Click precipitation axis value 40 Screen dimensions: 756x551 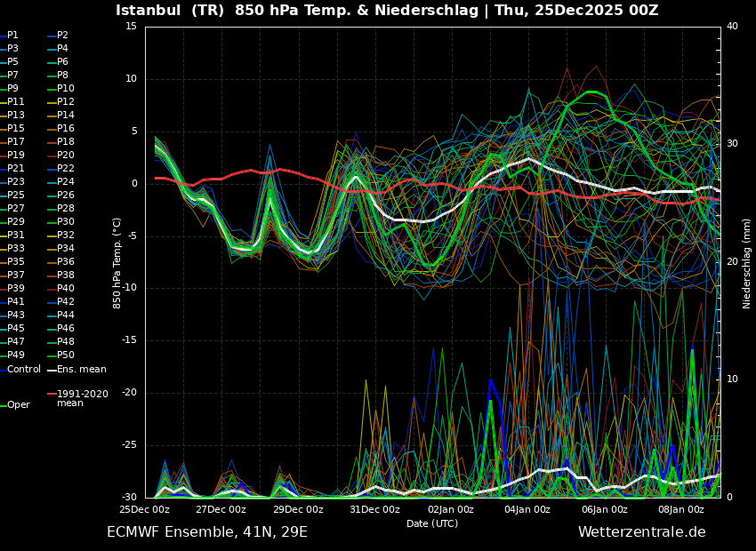pyautogui.click(x=732, y=27)
